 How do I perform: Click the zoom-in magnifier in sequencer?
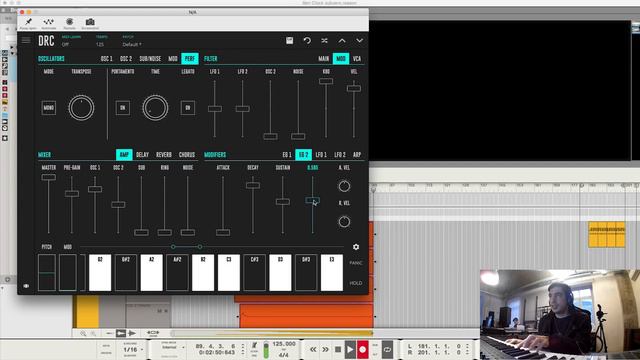click(83, 333)
